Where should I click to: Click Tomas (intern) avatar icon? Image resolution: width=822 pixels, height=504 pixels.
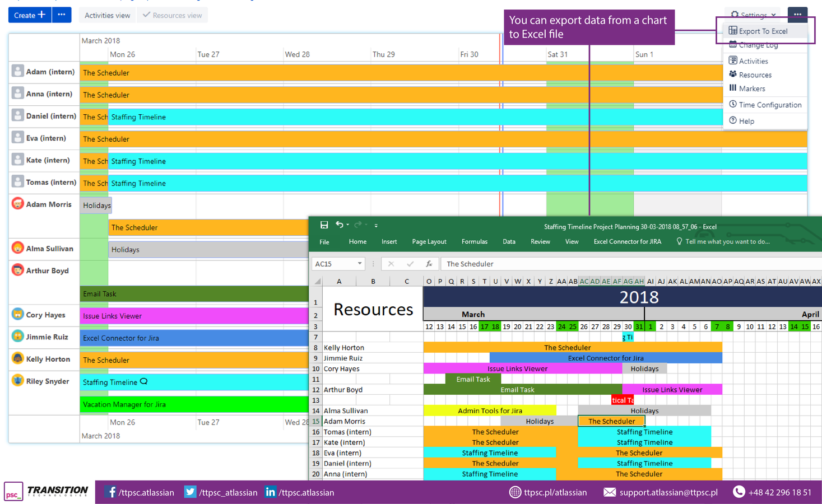click(x=18, y=182)
